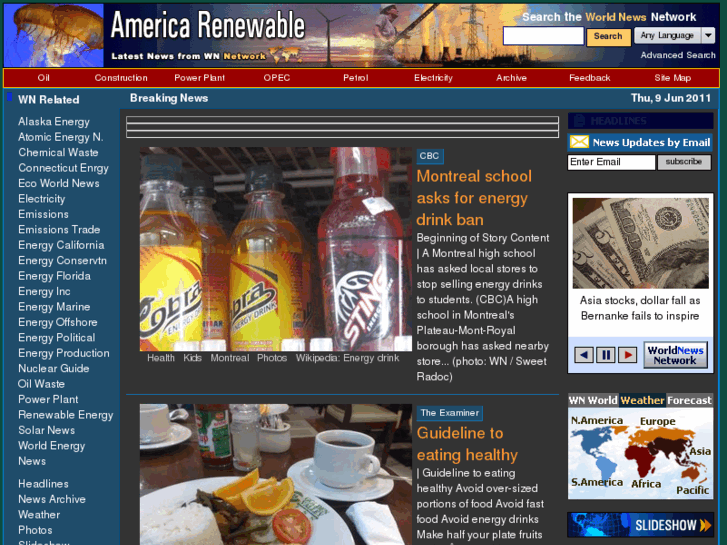Click the CBC source tag
727x545 pixels.
pyautogui.click(x=429, y=156)
